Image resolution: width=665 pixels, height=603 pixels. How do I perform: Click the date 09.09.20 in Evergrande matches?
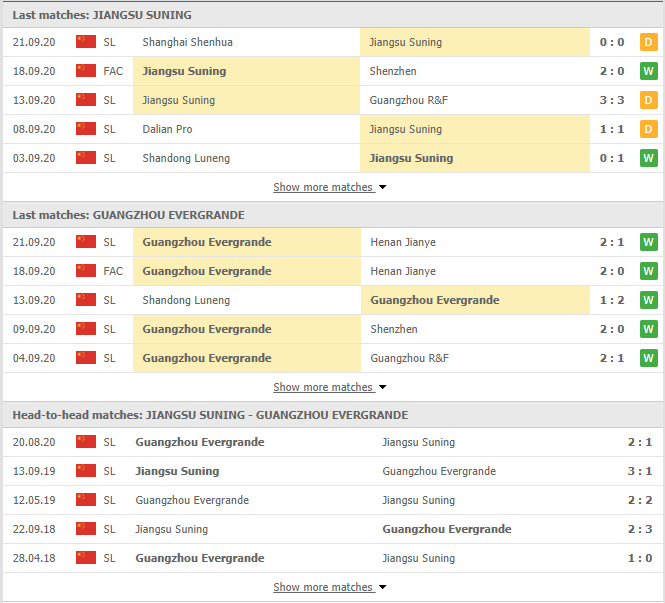coord(34,329)
